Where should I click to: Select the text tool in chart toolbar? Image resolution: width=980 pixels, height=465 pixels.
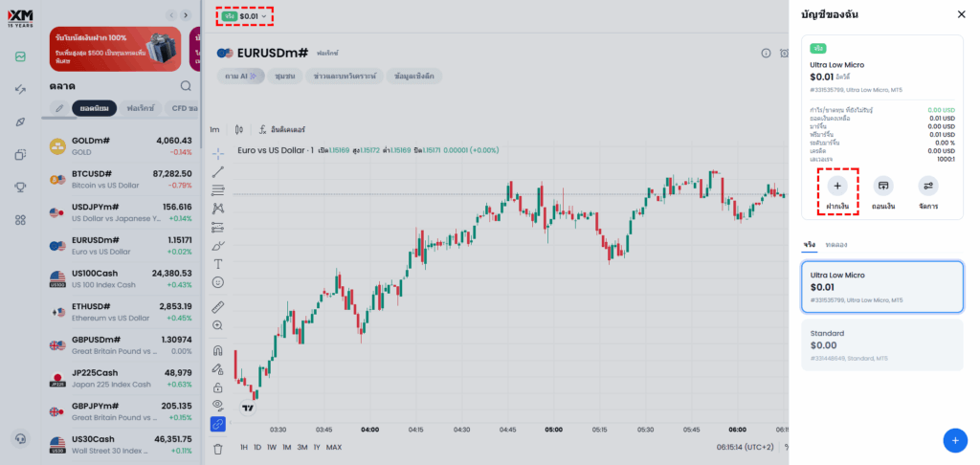pos(218,263)
